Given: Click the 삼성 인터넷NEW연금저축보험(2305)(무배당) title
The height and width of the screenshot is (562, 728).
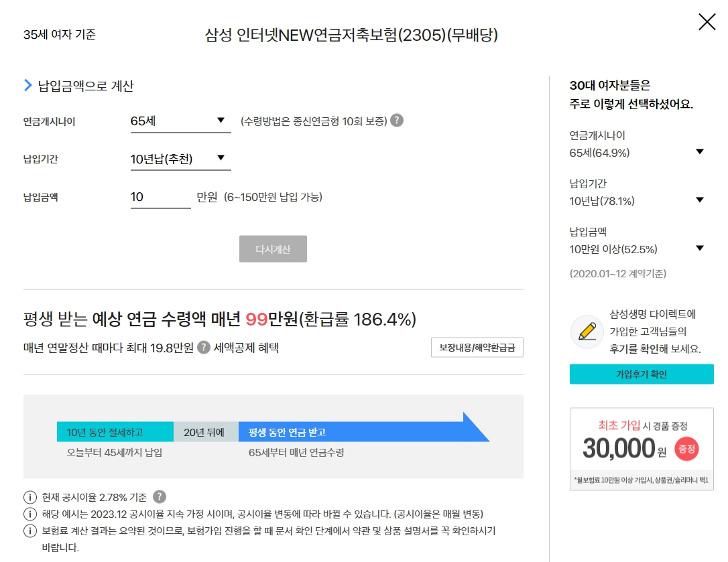Looking at the screenshot, I should point(351,35).
